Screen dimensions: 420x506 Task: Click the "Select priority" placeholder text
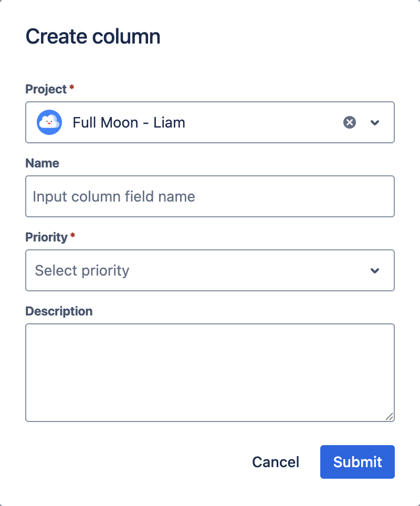point(82,270)
